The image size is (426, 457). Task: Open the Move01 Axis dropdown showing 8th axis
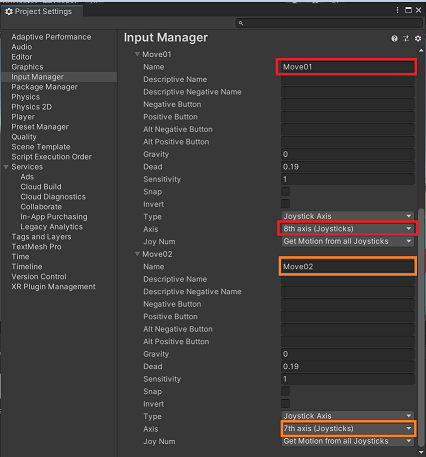click(348, 229)
